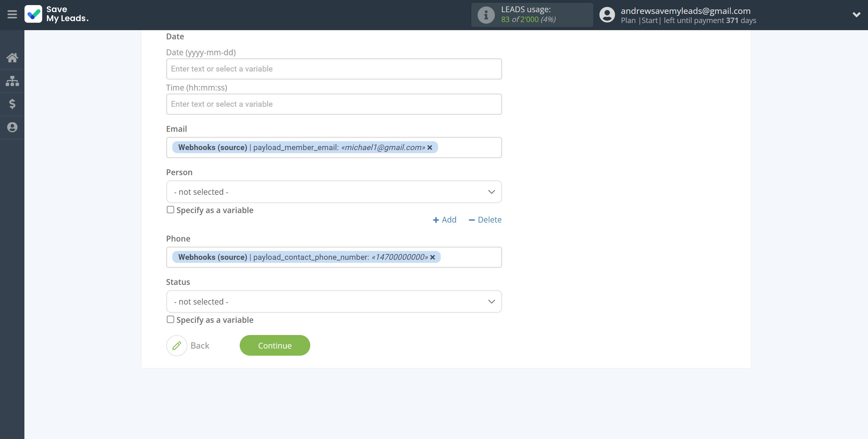The width and height of the screenshot is (868, 439).
Task: Expand the account dropdown chevron
Action: point(856,15)
